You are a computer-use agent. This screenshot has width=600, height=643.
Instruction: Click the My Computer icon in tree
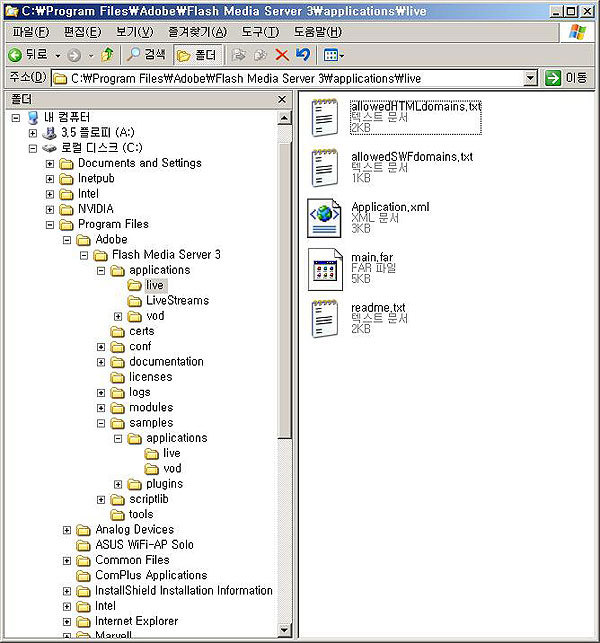click(x=33, y=118)
